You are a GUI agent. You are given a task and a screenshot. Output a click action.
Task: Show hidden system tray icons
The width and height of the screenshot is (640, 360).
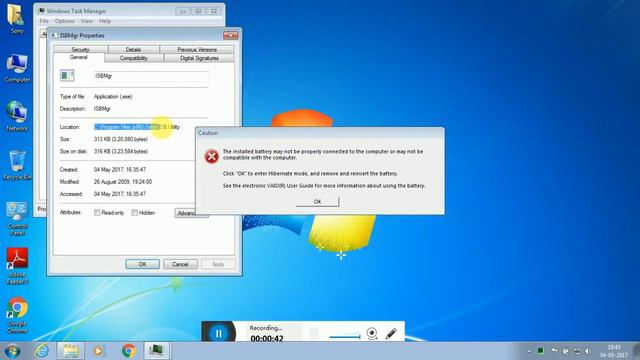(x=529, y=351)
